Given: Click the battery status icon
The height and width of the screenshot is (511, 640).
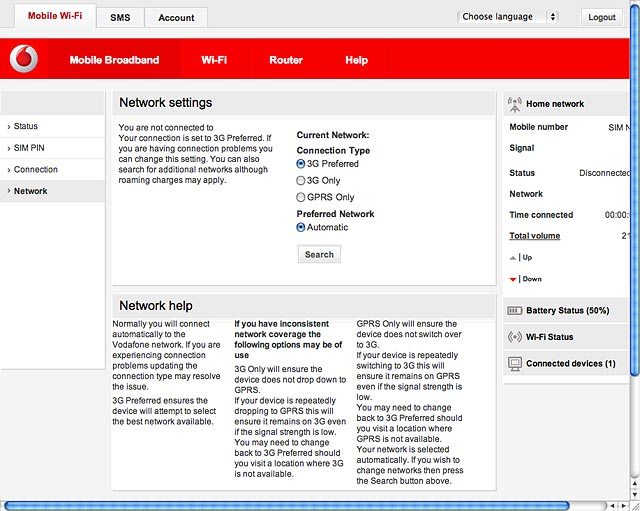Looking at the screenshot, I should pos(515,311).
